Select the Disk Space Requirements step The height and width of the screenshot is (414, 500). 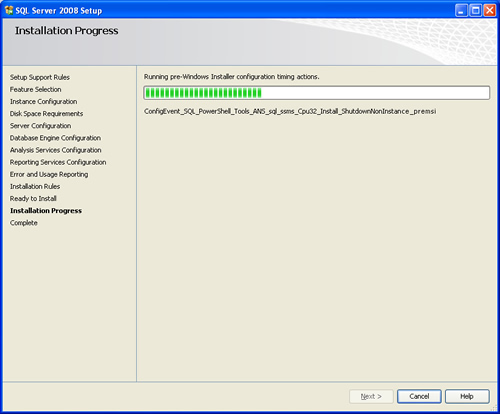(46, 114)
